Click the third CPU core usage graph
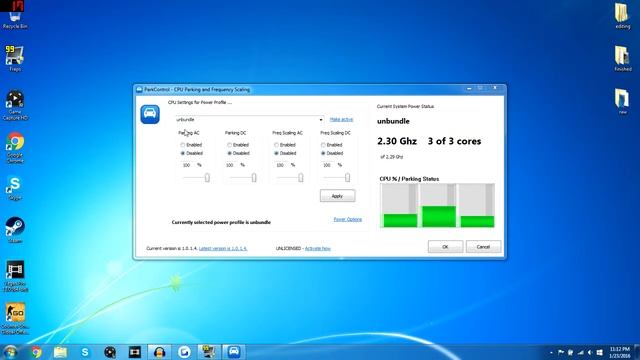This screenshot has height=360, width=640. point(477,205)
